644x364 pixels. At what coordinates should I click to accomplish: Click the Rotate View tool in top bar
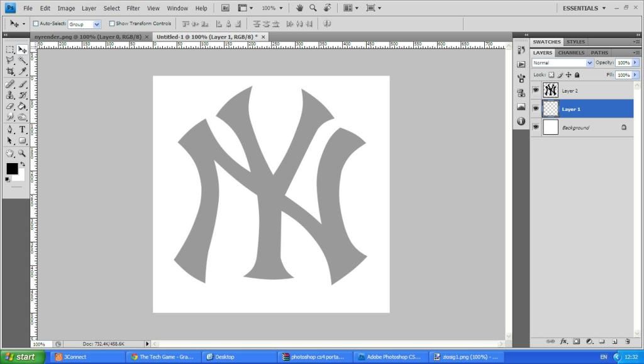(327, 8)
